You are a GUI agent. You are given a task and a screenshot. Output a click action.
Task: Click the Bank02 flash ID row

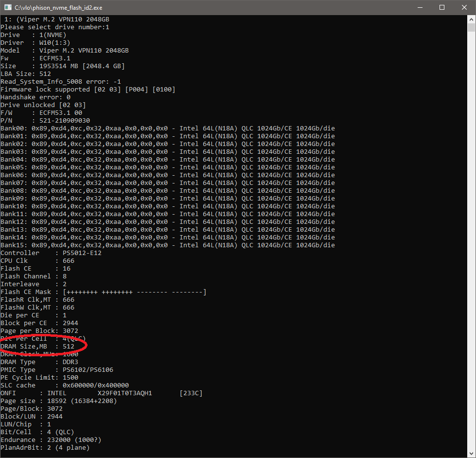click(x=168, y=144)
